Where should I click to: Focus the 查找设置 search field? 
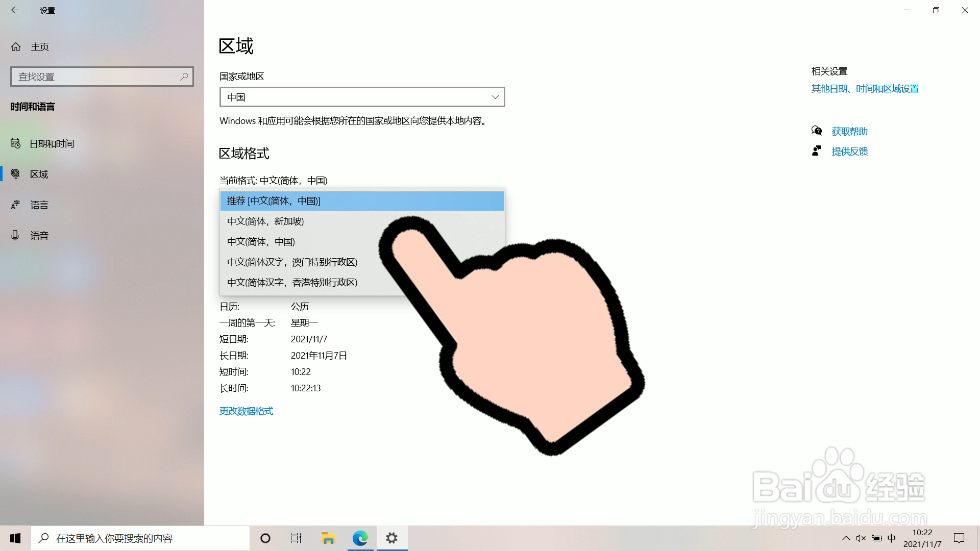click(x=102, y=77)
